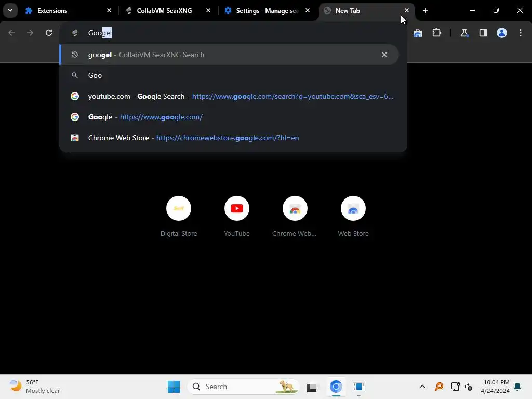This screenshot has width=532, height=399.
Task: Open the notifications bell
Action: (x=518, y=387)
